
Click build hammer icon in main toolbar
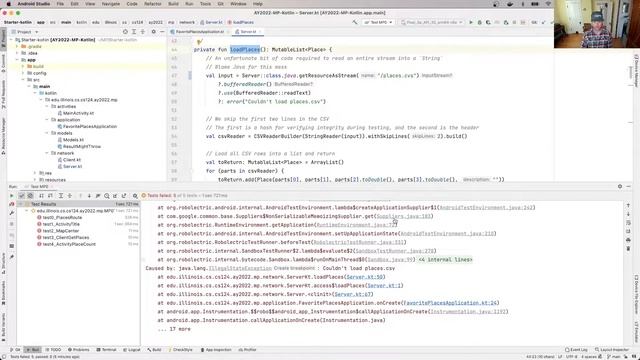tap(355, 22)
